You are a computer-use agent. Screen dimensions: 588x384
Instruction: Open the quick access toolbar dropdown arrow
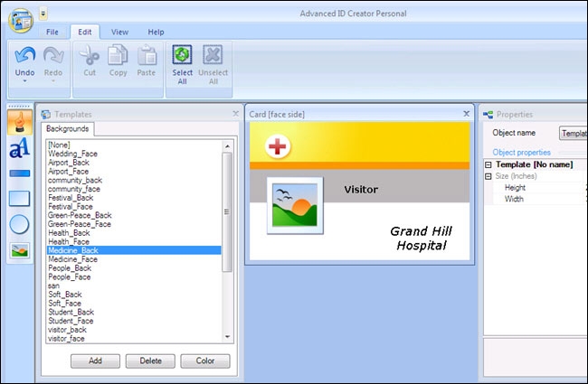pos(43,14)
